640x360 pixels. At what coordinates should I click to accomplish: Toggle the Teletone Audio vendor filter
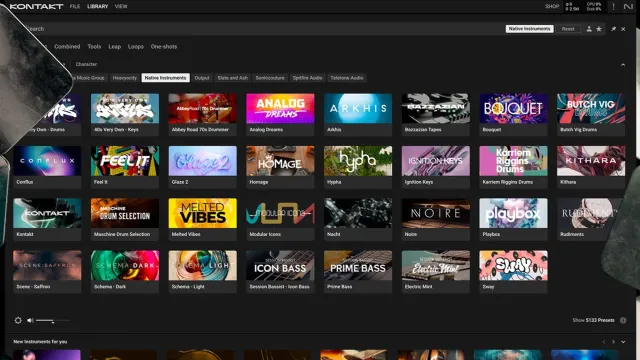[x=347, y=78]
